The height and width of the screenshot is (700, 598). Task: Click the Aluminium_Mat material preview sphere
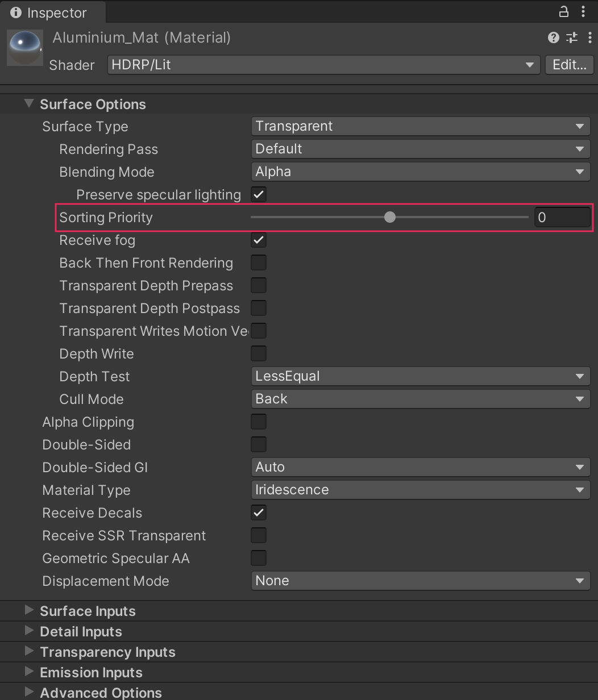25,48
